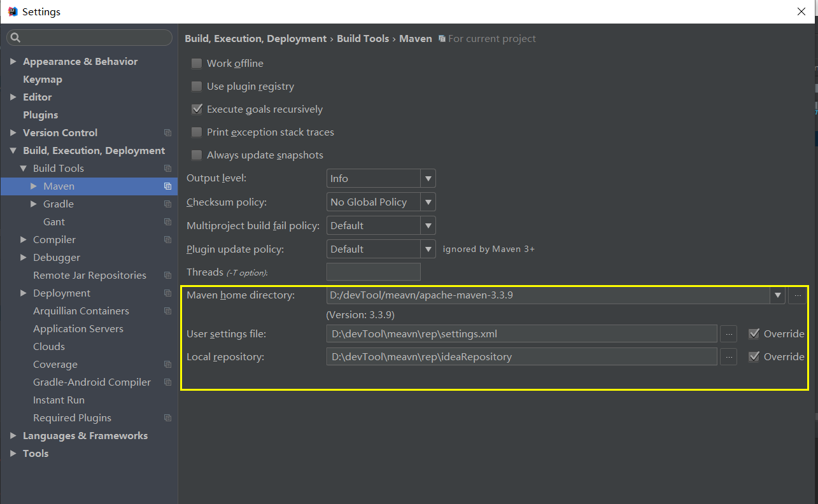This screenshot has width=818, height=504.
Task: Click project-level icon next to Arquillian Containers
Action: tap(167, 311)
